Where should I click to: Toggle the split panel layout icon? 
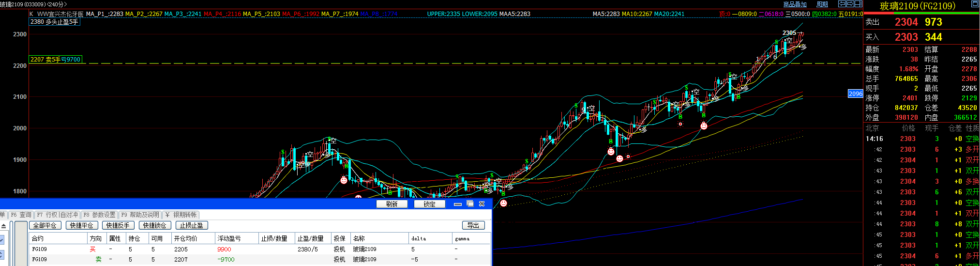[x=859, y=4]
